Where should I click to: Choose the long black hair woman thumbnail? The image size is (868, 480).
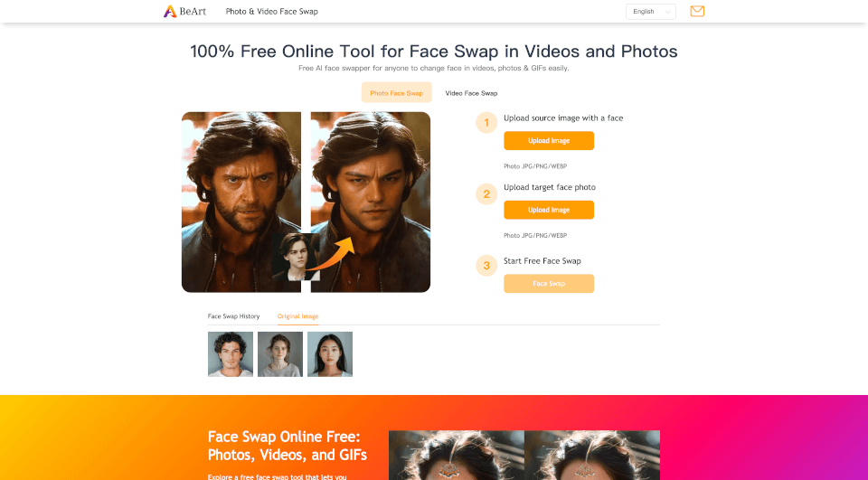[330, 354]
